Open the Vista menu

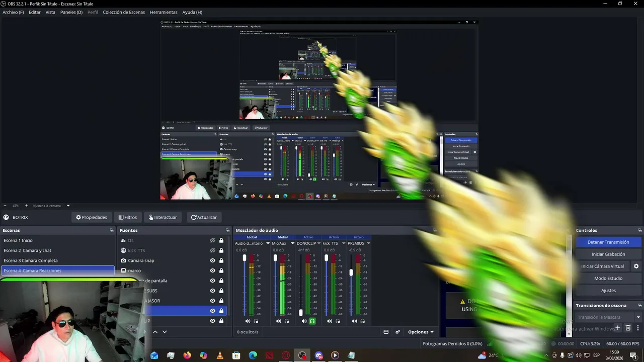pyautogui.click(x=50, y=12)
